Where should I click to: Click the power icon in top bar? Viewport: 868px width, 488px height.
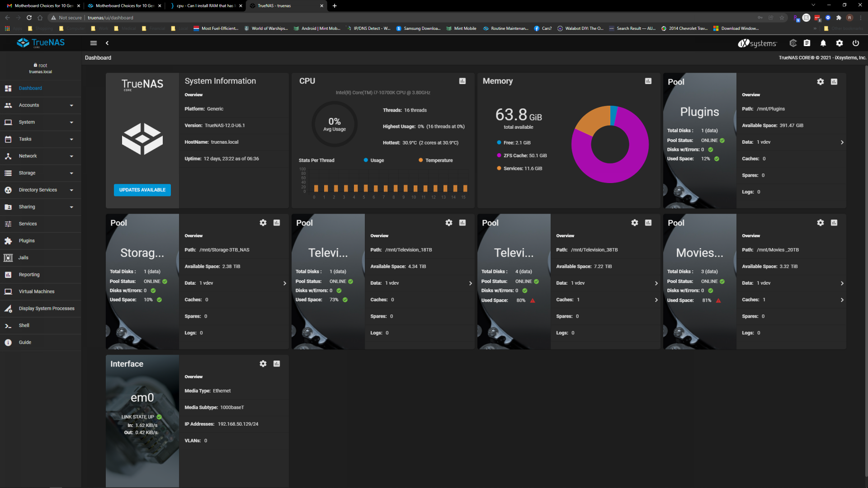(x=856, y=43)
